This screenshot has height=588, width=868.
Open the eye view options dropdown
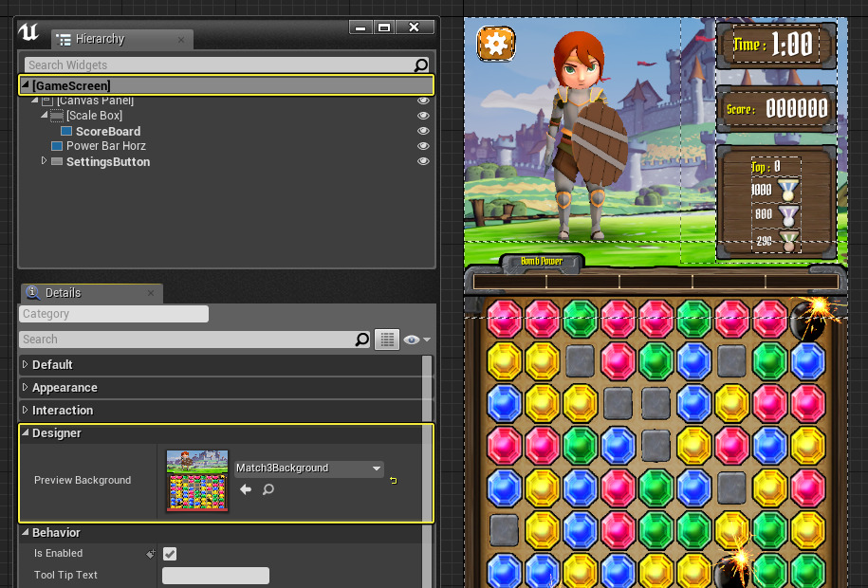416,340
